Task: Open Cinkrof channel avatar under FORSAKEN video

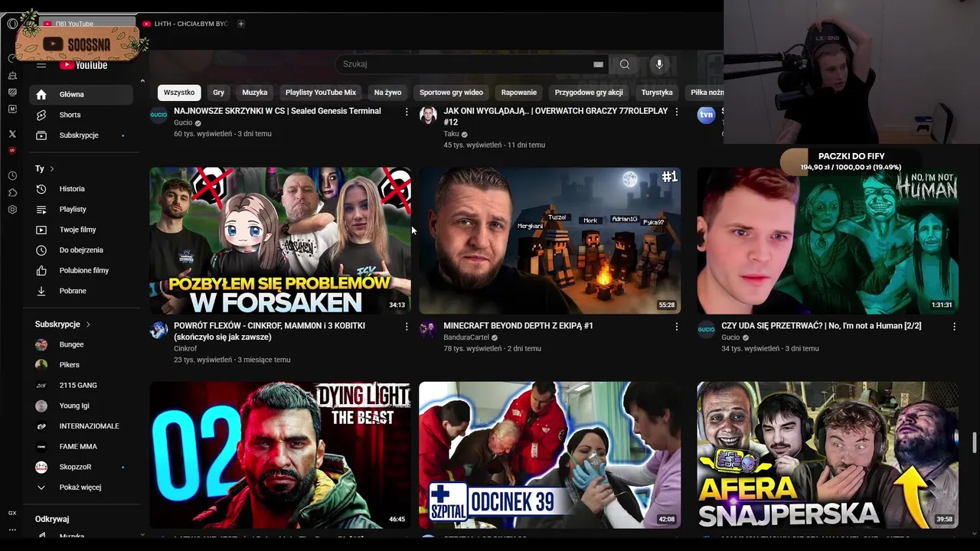Action: (x=158, y=330)
